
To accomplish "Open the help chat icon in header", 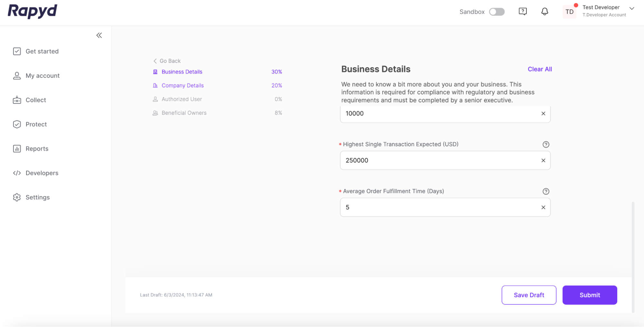I will point(523,12).
